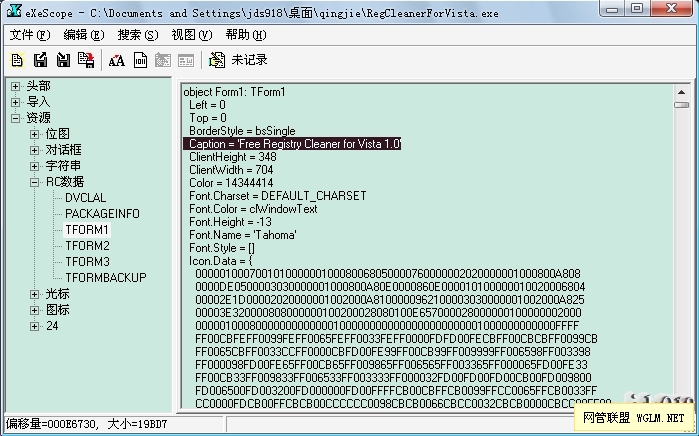Click the highlighted Caption line
Viewport: 699px width, 436px height.
pos(292,144)
